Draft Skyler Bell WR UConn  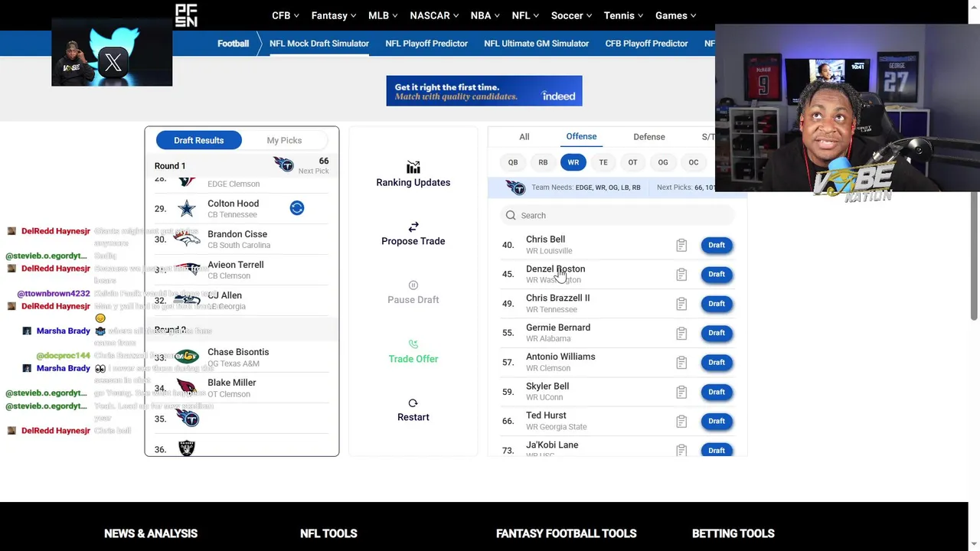click(x=717, y=392)
